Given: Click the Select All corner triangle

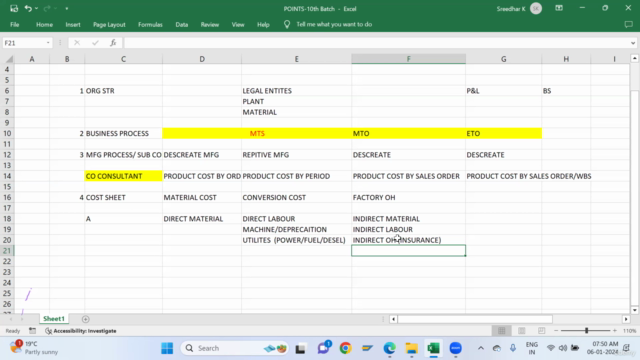Looking at the screenshot, I should point(9,59).
